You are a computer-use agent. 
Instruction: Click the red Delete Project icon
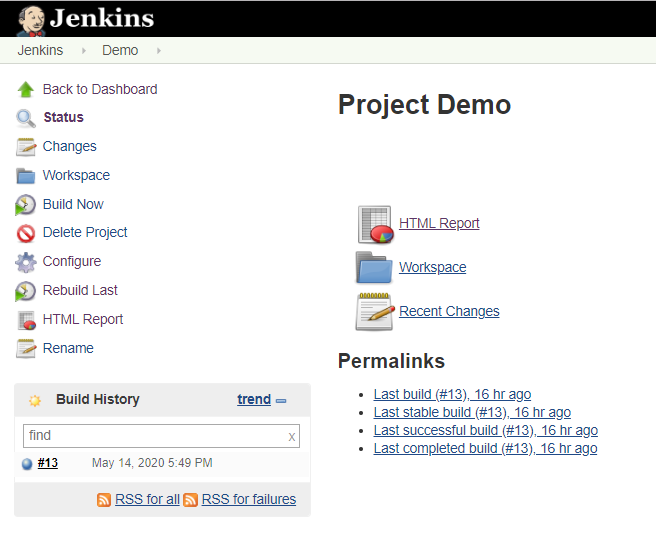[26, 233]
